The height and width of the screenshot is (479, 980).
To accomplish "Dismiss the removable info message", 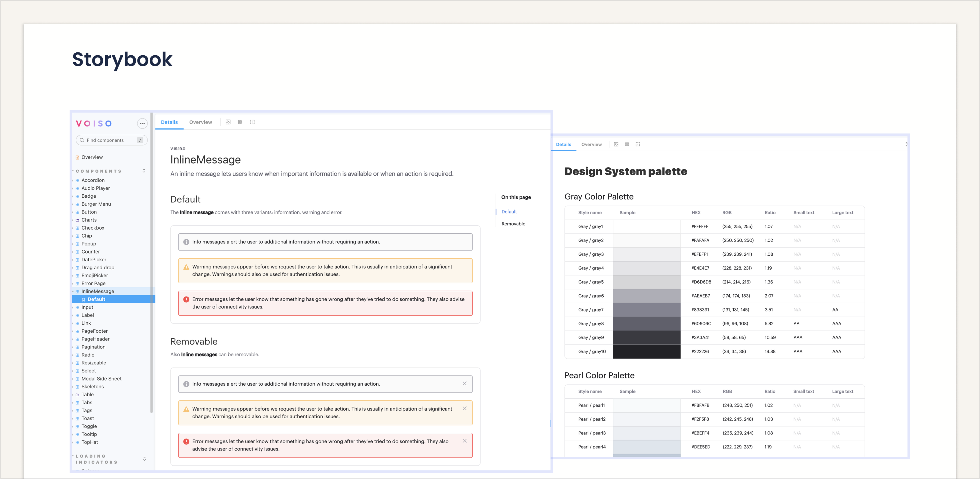I will [x=464, y=384].
